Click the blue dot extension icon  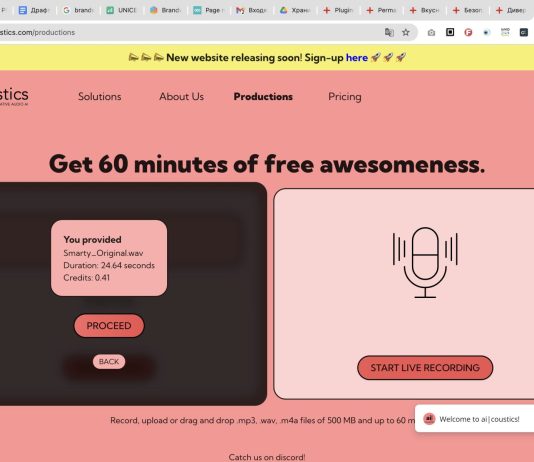pyautogui.click(x=487, y=32)
